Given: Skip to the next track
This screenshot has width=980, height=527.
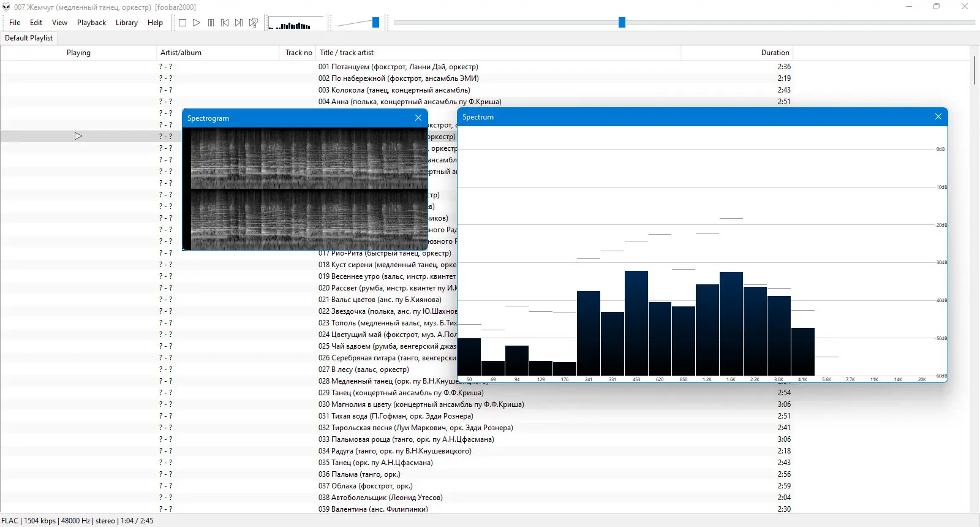Looking at the screenshot, I should pyautogui.click(x=239, y=23).
